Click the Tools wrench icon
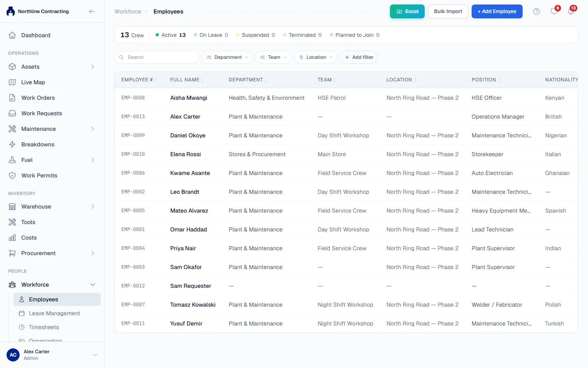This screenshot has height=368, width=588. [x=13, y=222]
